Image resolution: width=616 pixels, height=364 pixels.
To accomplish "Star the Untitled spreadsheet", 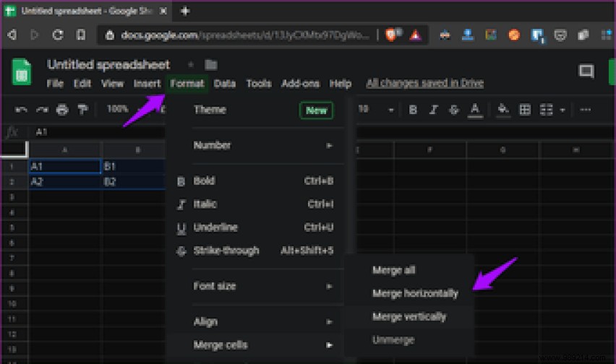I will (191, 64).
